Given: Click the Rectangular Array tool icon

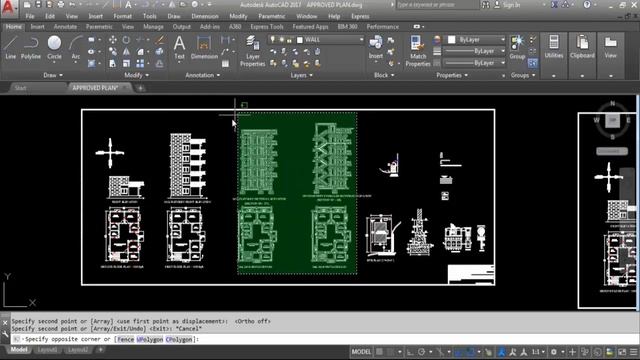Looking at the screenshot, I should click(x=140, y=64).
